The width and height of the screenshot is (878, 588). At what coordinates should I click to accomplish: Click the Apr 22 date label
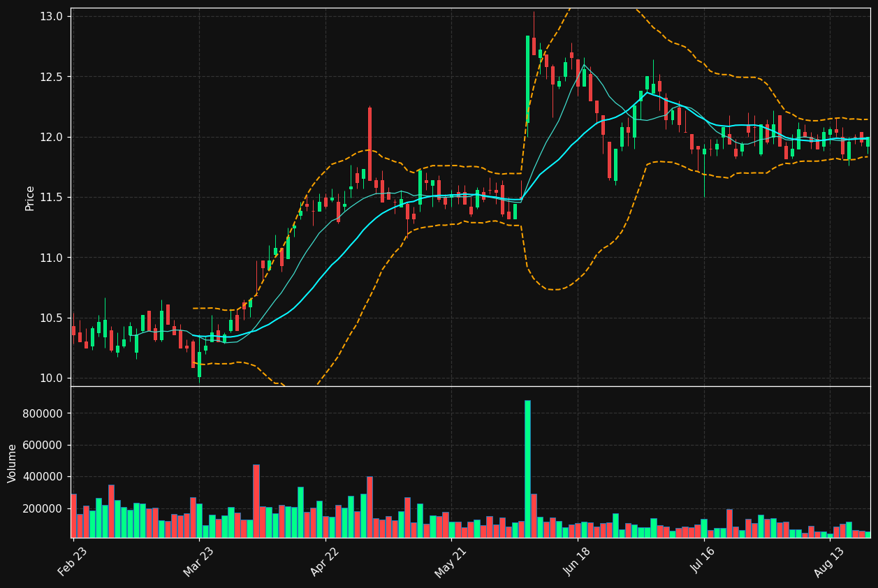tap(325, 561)
